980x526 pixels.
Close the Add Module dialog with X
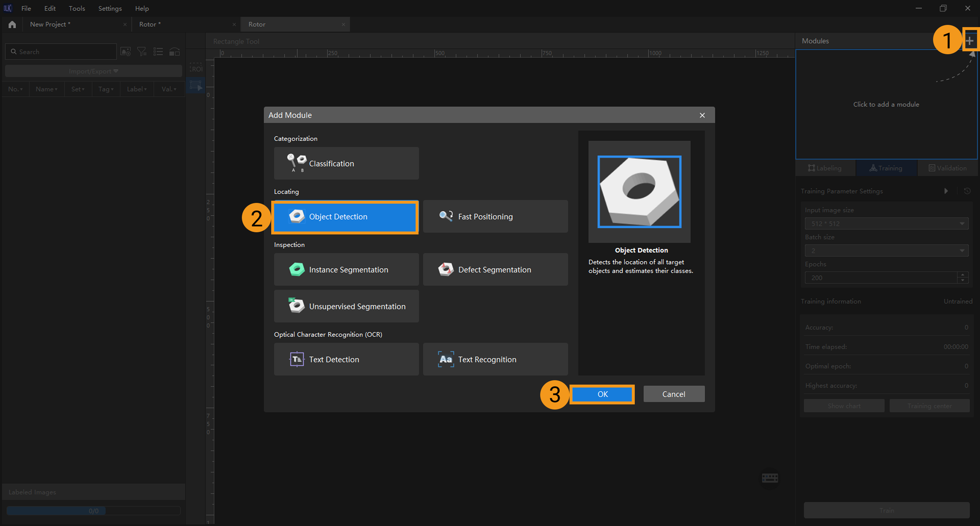point(702,115)
